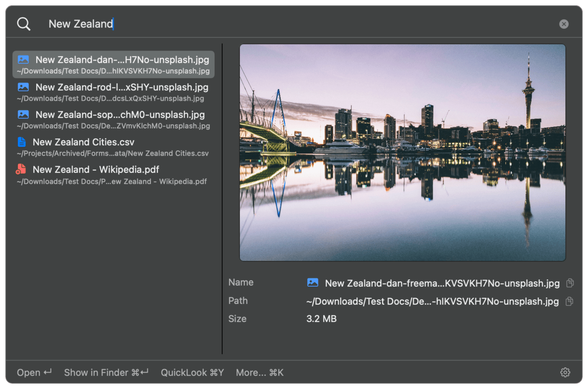Image resolution: width=588 pixels, height=389 pixels.
Task: Click the path under New Zealand-rod result
Action: pyautogui.click(x=110, y=99)
